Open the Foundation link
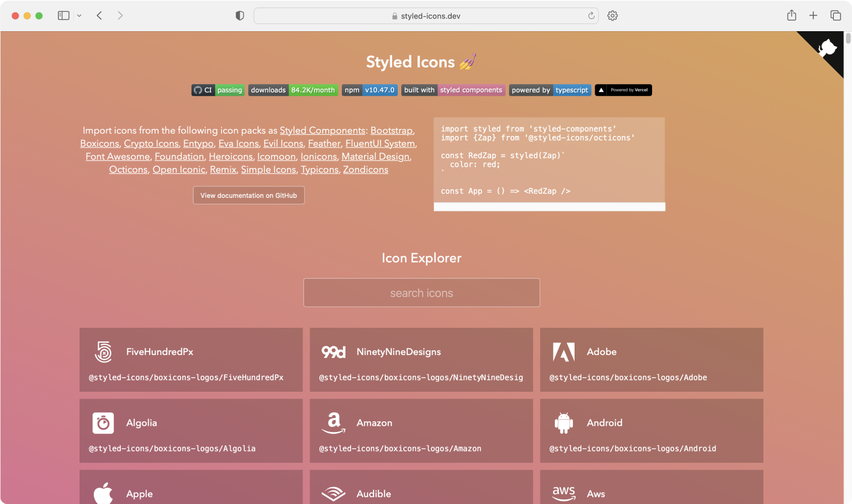The image size is (852, 504). pos(179,157)
